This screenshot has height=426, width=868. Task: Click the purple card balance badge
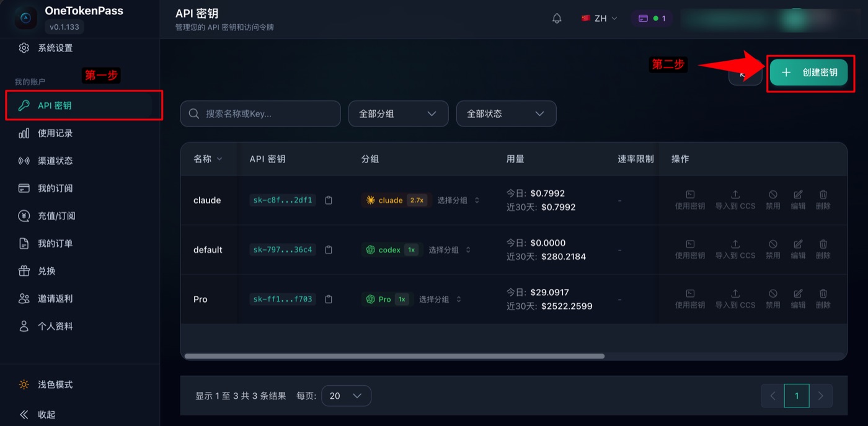click(652, 19)
